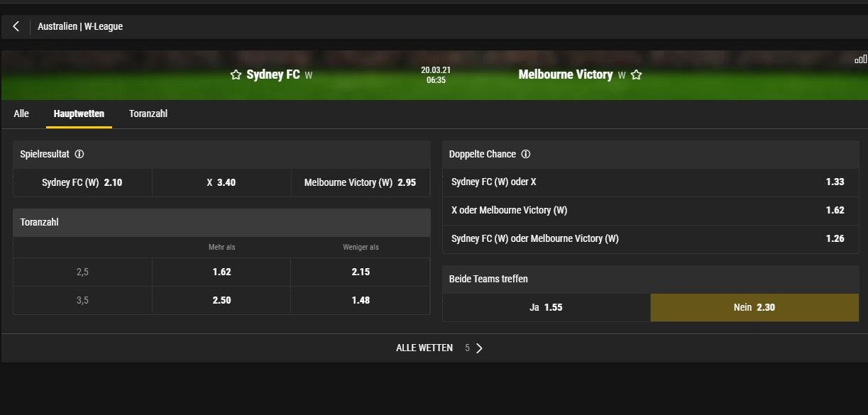Click the Toranzahl section header
The width and height of the screenshot is (868, 415).
pyautogui.click(x=221, y=222)
